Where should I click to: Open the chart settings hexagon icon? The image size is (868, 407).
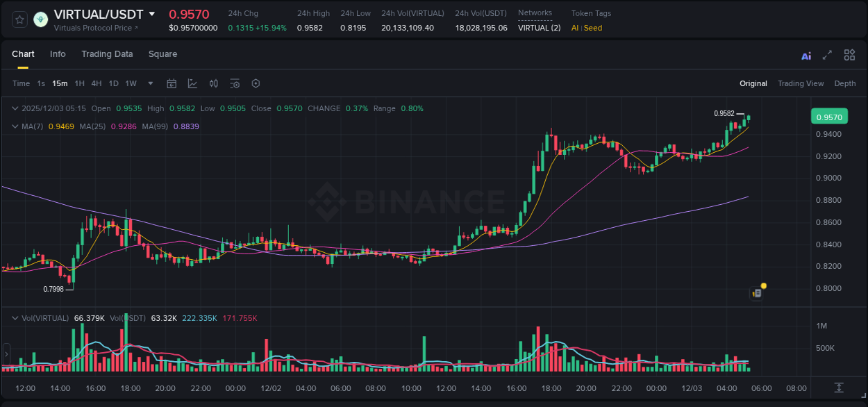tap(256, 83)
